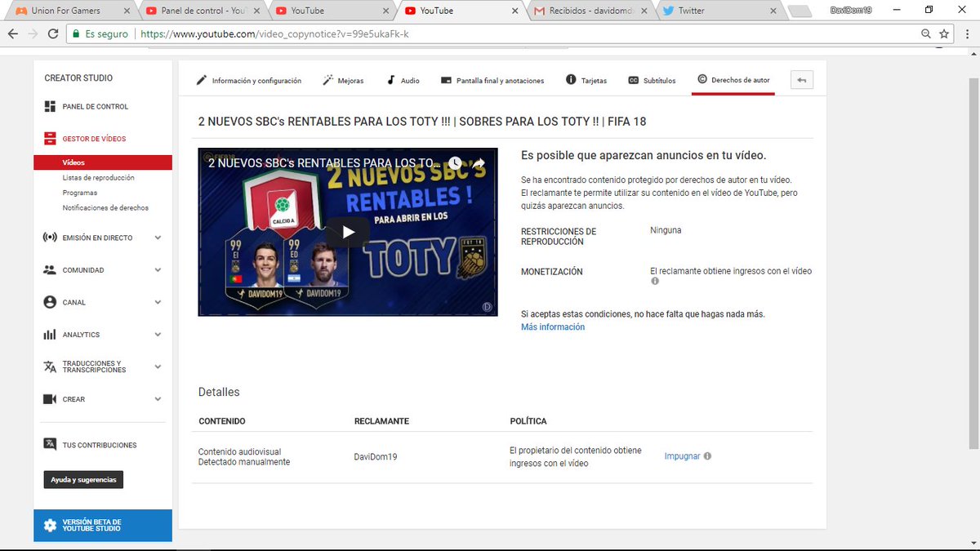
Task: Click the Gestor de vídeos red icon
Action: (50, 139)
